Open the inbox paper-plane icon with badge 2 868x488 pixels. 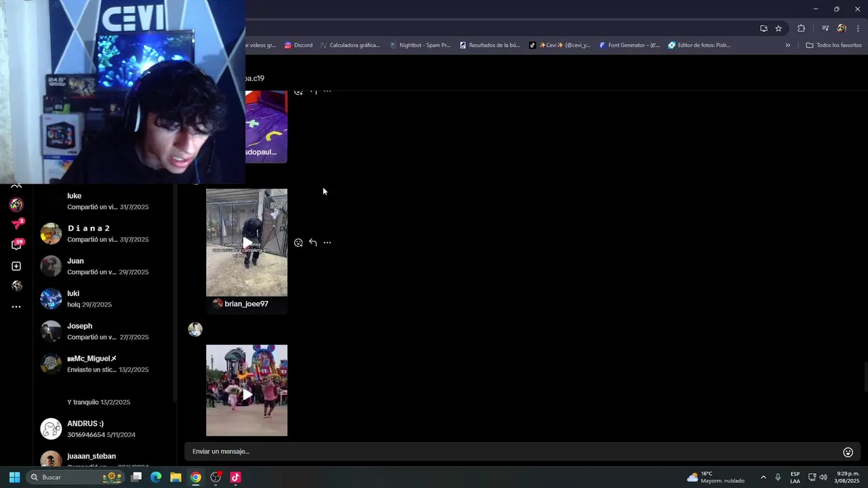pyautogui.click(x=17, y=224)
